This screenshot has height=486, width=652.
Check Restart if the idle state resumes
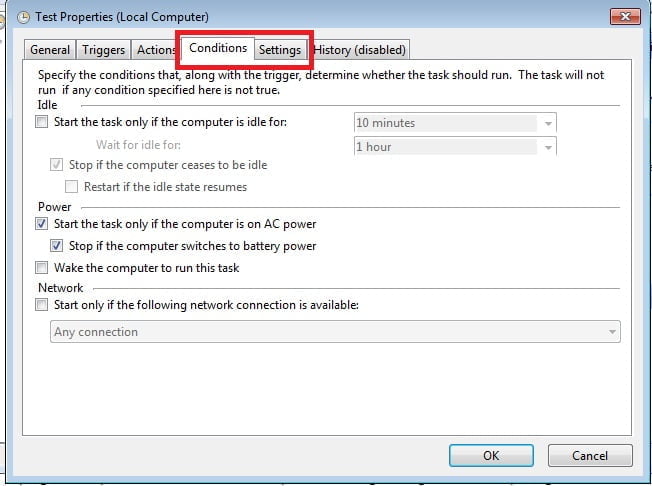pos(71,187)
